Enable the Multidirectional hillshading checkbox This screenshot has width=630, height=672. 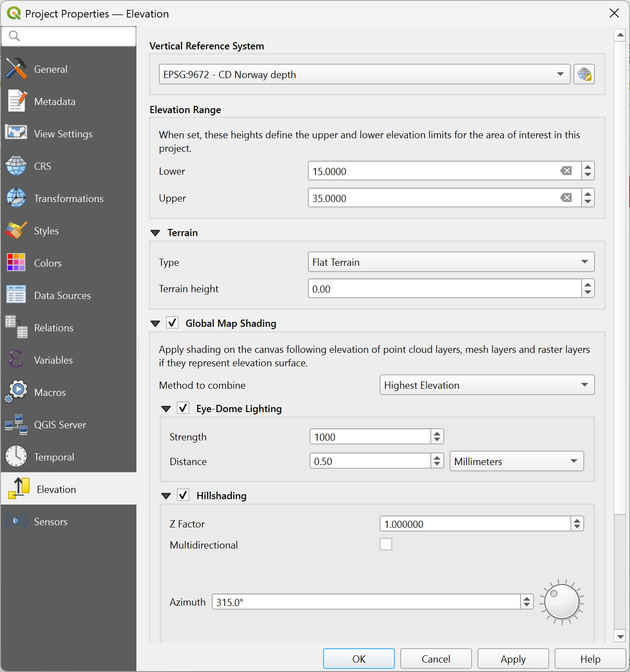pyautogui.click(x=385, y=544)
